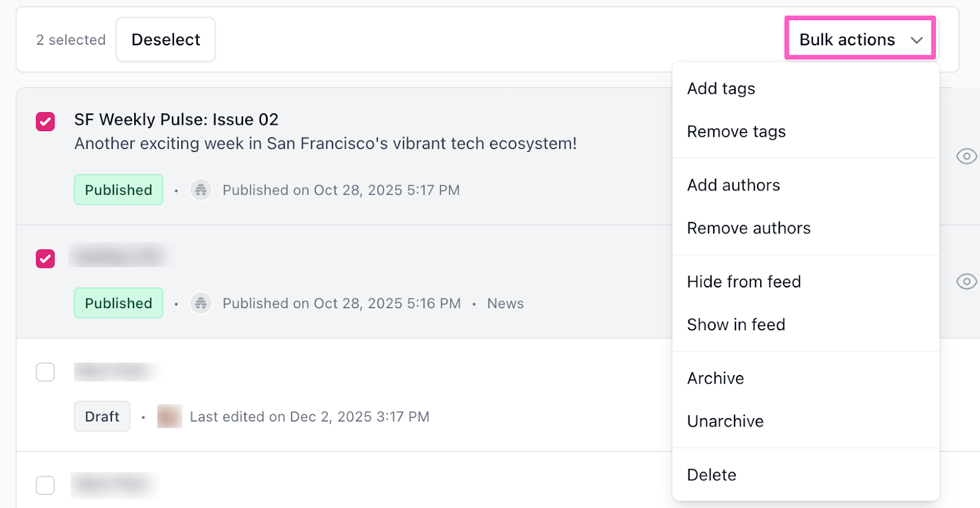The image size is (980, 508).
Task: Open the SF Weekly Pulse: Issue 02 post
Action: tap(176, 119)
